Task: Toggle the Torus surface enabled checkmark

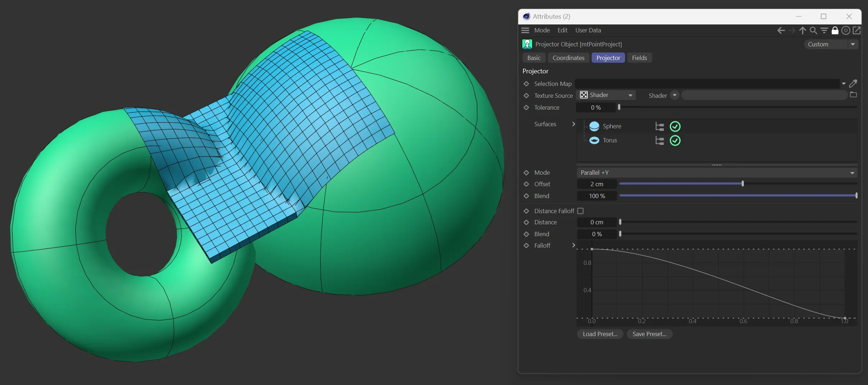Action: [x=675, y=141]
